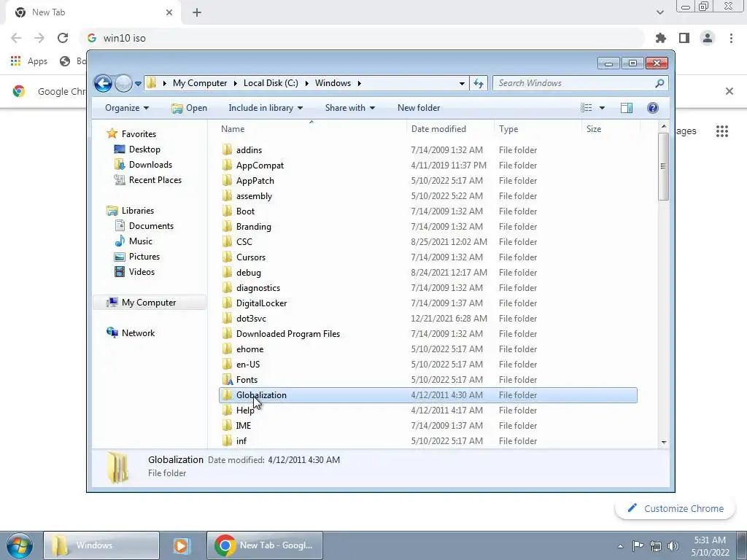This screenshot has height=560, width=747.
Task: Select the addins folder icon
Action: (x=228, y=150)
